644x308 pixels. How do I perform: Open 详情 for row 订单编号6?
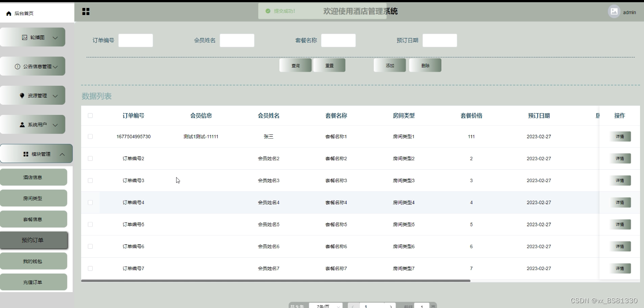[620, 246]
